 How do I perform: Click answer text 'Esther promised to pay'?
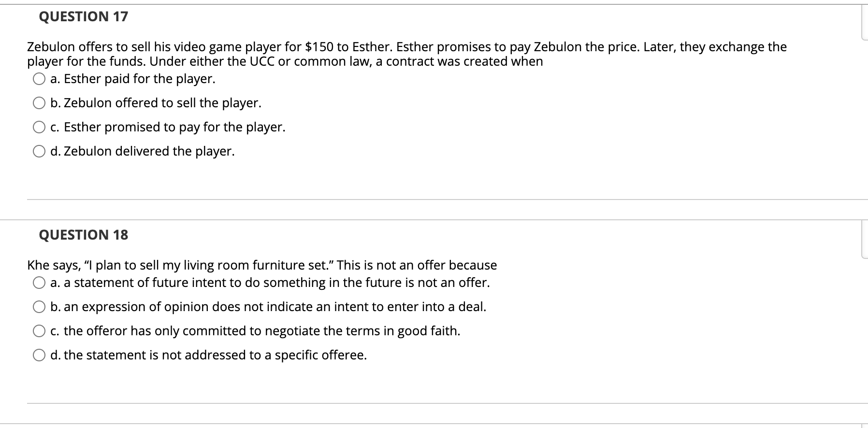[x=174, y=127]
